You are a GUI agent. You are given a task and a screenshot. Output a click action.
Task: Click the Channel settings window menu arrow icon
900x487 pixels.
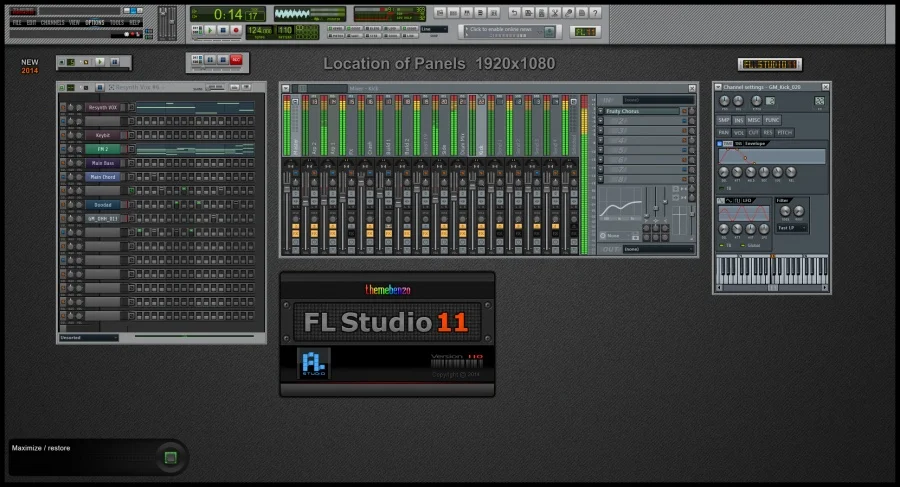718,87
